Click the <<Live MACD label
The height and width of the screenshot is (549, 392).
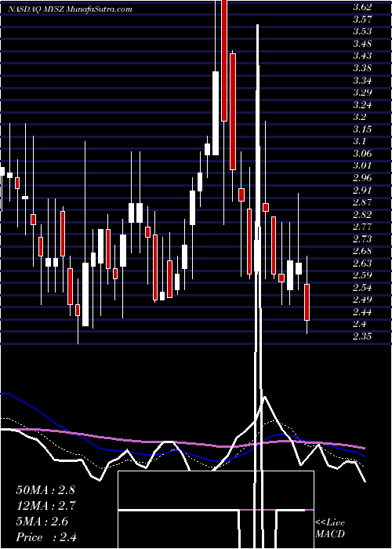(x=330, y=529)
